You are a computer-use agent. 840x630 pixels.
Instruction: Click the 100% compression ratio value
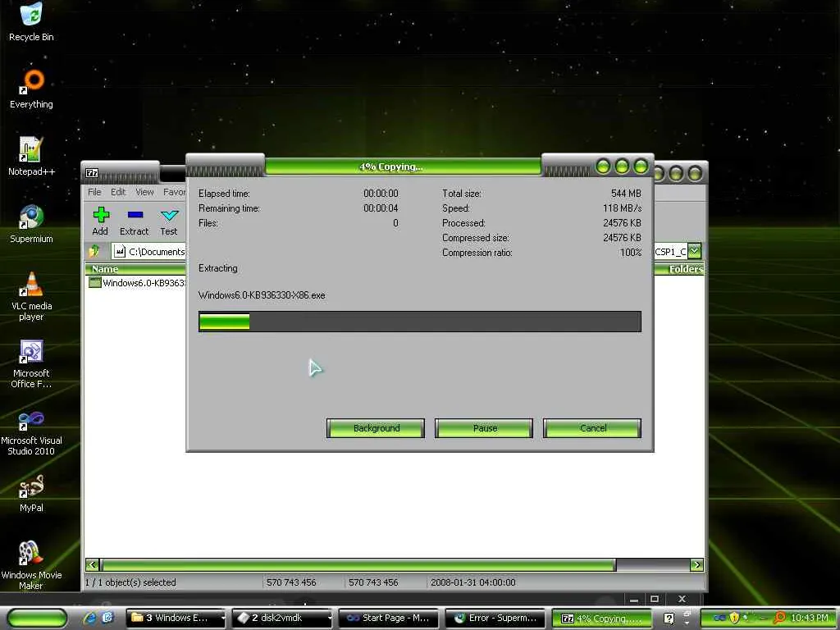631,253
